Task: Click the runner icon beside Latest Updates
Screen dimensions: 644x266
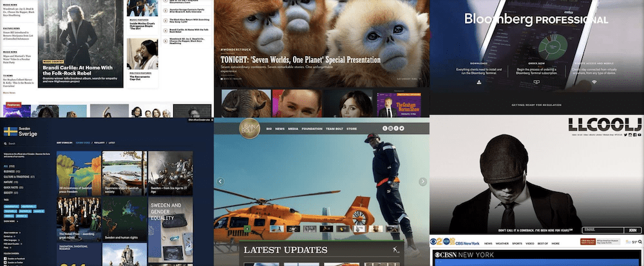Action: click(x=395, y=250)
